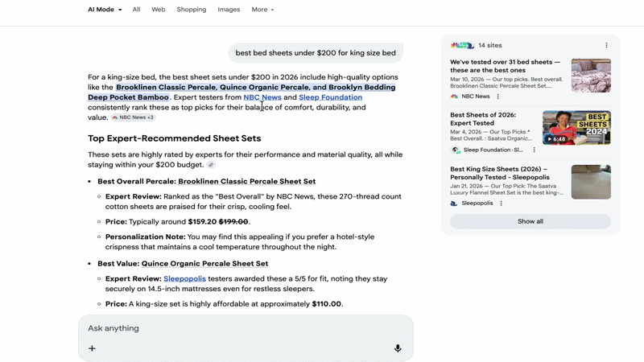Open the NBC News link in the answer
Viewport: 644px width, 362px height.
coord(262,97)
